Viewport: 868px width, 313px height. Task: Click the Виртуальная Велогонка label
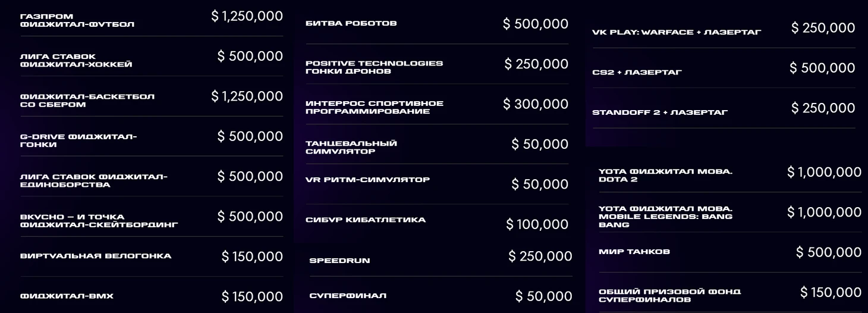(x=96, y=256)
